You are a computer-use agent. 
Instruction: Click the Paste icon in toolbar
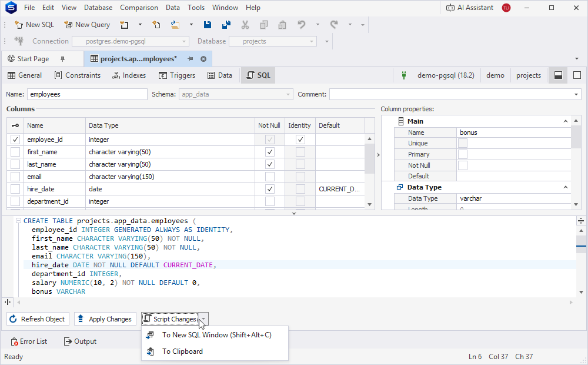282,25
